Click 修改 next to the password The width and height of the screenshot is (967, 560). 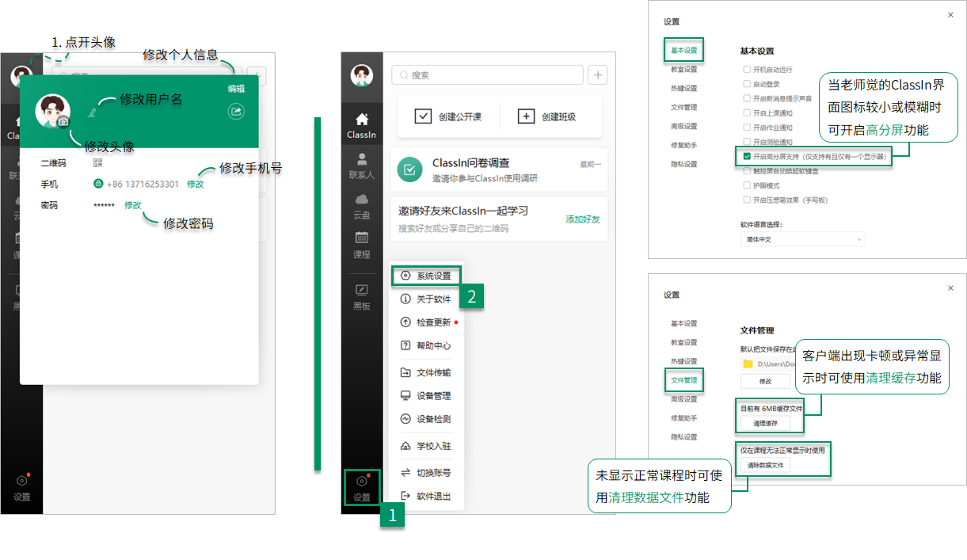click(x=132, y=205)
